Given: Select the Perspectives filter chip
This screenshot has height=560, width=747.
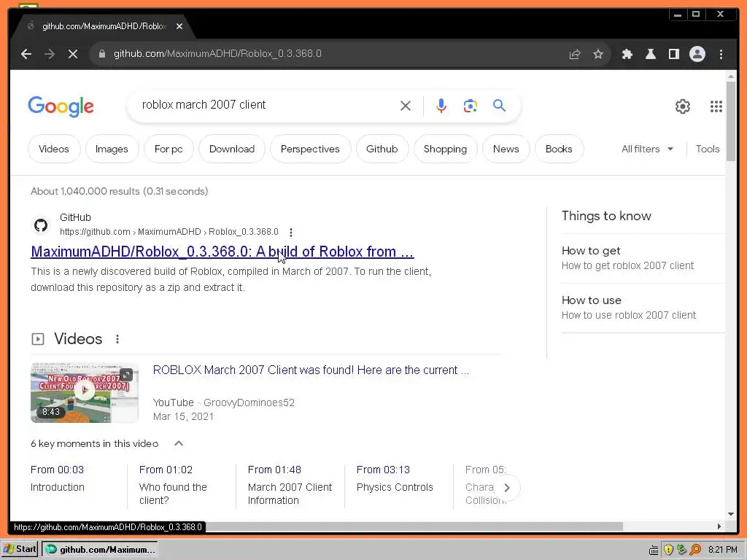Looking at the screenshot, I should click(310, 149).
